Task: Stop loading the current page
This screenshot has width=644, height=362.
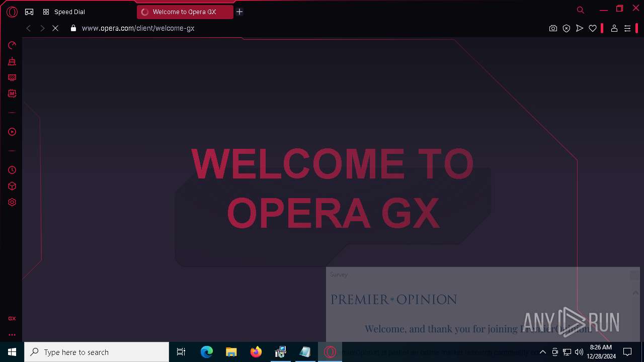Action: (x=55, y=28)
